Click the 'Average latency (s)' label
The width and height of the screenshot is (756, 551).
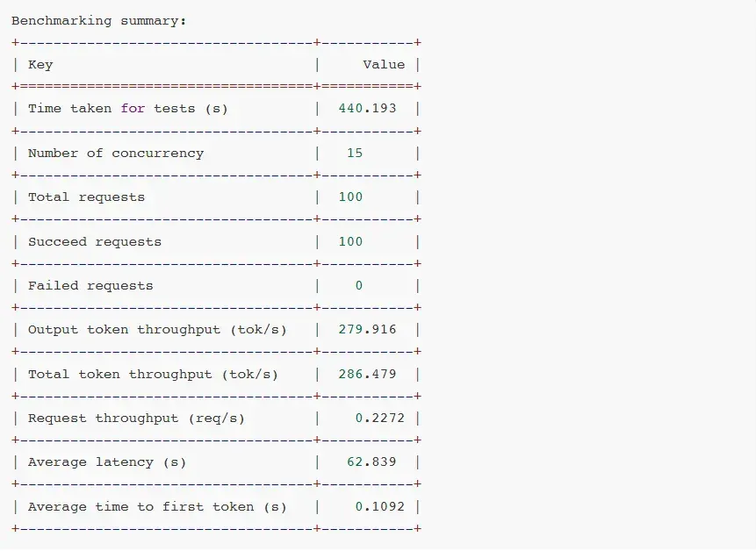(x=106, y=462)
